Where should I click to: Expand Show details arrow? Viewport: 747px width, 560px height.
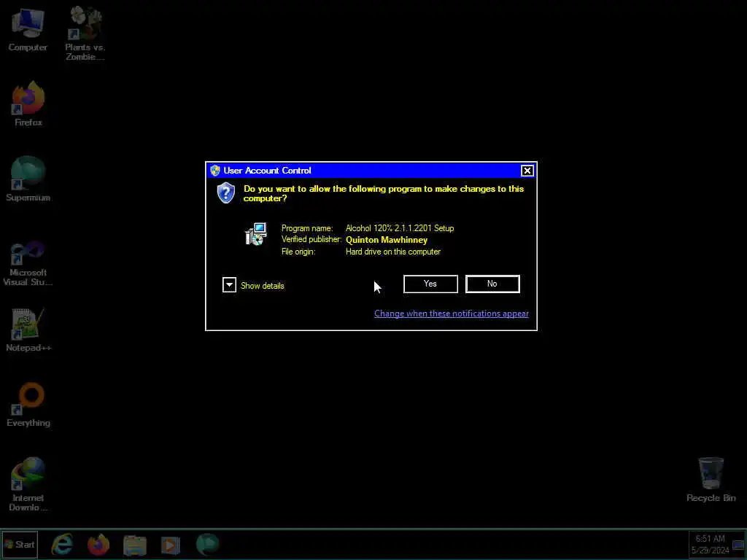coord(229,285)
